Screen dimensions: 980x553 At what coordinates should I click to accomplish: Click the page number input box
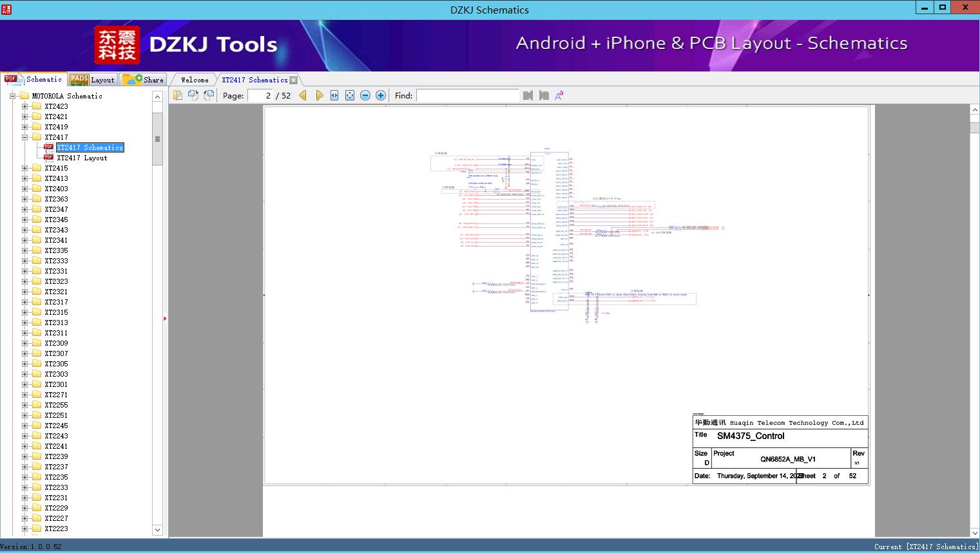coord(260,95)
